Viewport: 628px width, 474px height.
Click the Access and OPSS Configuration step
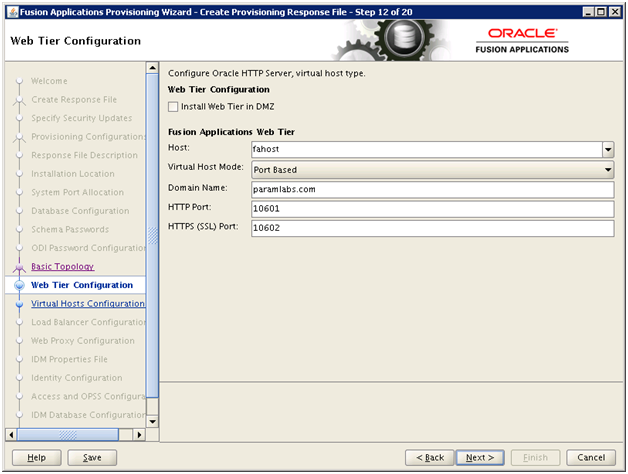pyautogui.click(x=88, y=396)
